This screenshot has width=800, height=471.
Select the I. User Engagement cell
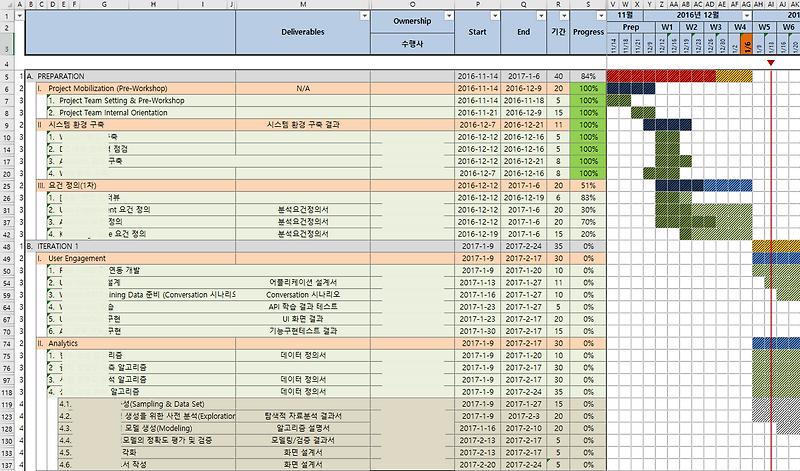(x=136, y=258)
